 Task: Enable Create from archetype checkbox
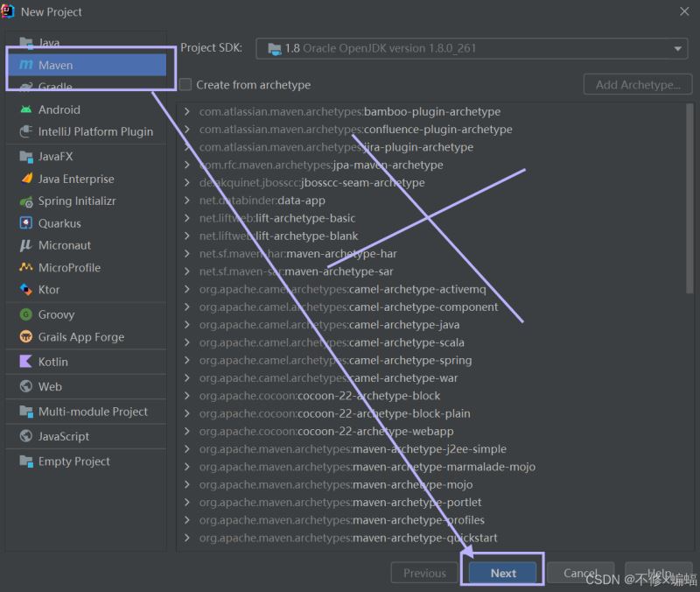[x=185, y=84]
